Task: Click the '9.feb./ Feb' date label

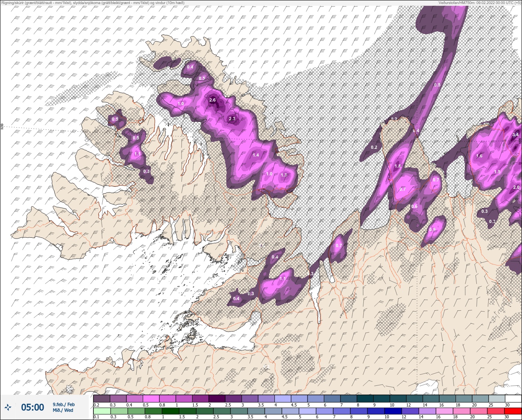Action: (64, 404)
